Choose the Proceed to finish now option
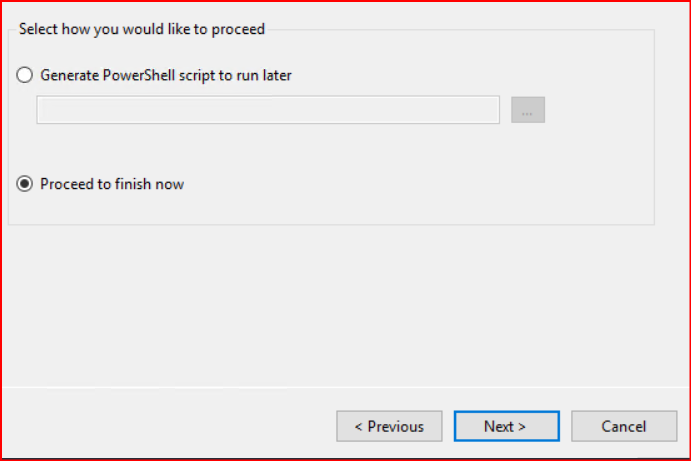691x461 pixels. point(25,184)
